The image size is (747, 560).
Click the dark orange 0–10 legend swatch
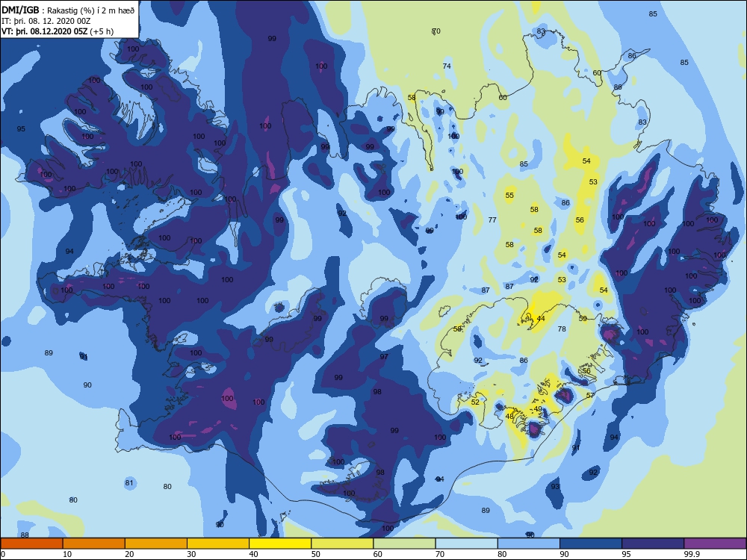pyautogui.click(x=31, y=544)
